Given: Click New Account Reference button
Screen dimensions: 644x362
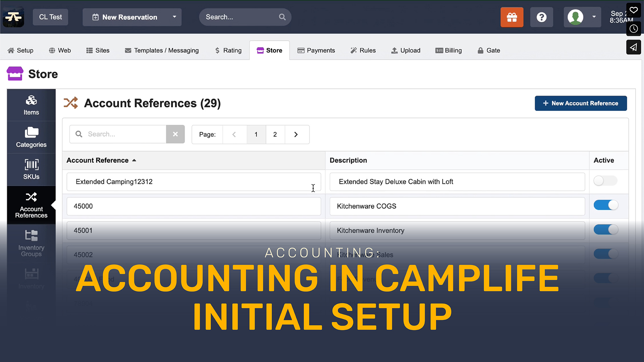Looking at the screenshot, I should coord(581,103).
